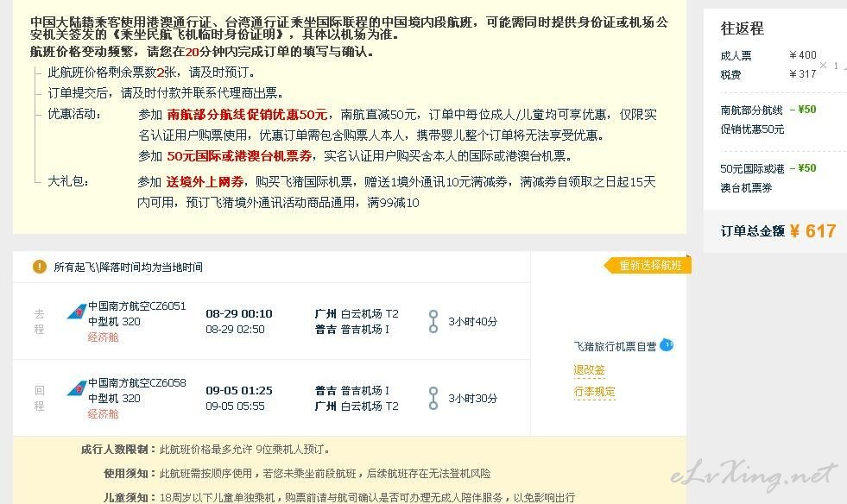Click the arrival time 08-29 02:50

235,330
